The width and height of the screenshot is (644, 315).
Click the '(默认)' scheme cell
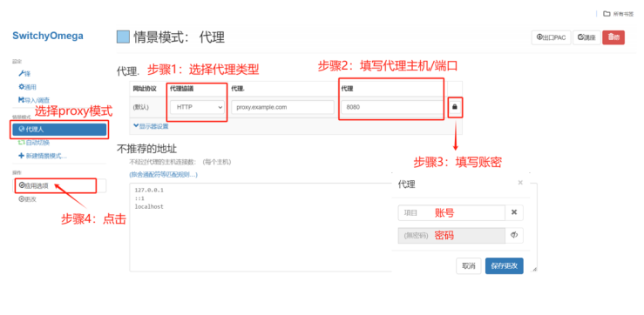coord(140,107)
